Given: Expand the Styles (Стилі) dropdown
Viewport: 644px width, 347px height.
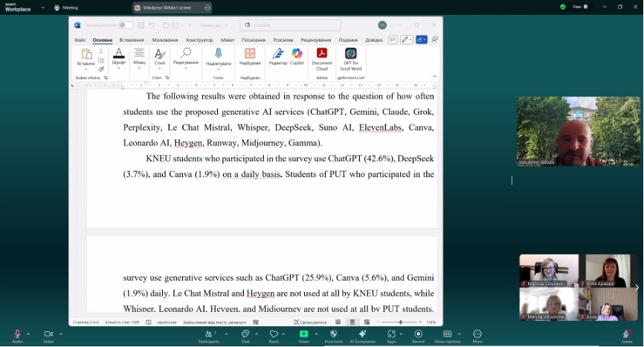Looking at the screenshot, I should 160,68.
